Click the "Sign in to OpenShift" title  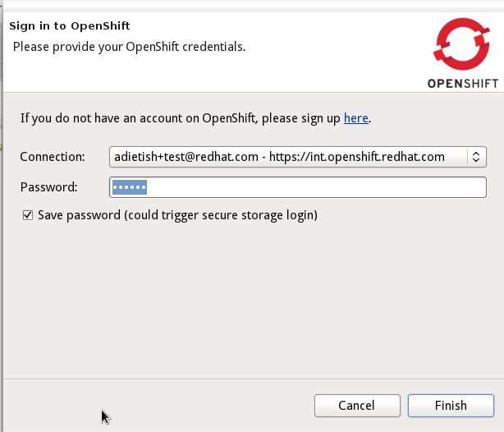click(69, 25)
